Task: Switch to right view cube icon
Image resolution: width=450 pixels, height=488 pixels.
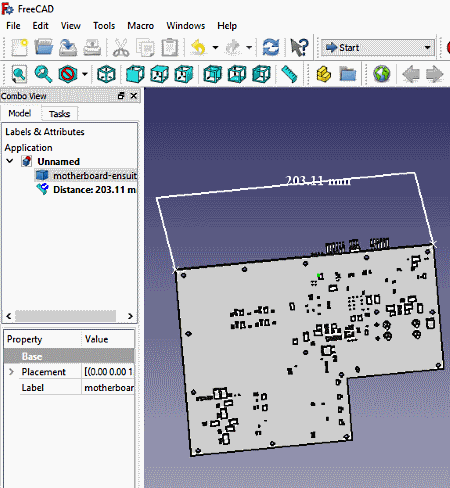Action: 184,74
